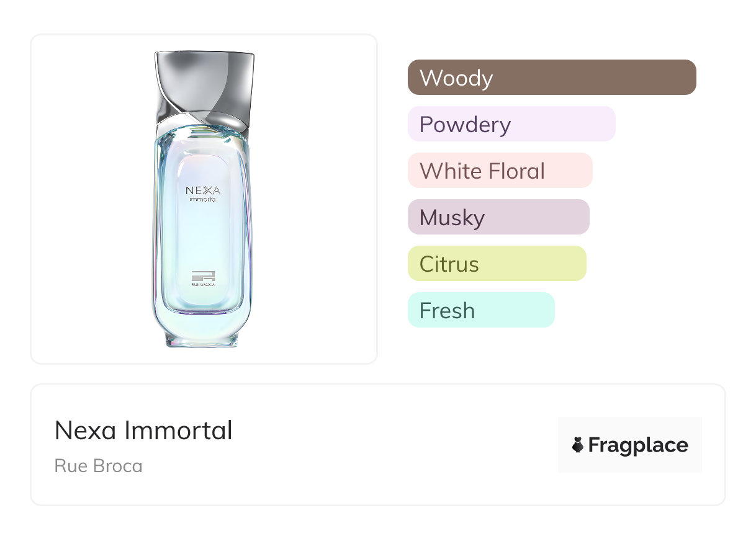The width and height of the screenshot is (756, 536).
Task: Select the Fresh accord bar
Action: [480, 310]
